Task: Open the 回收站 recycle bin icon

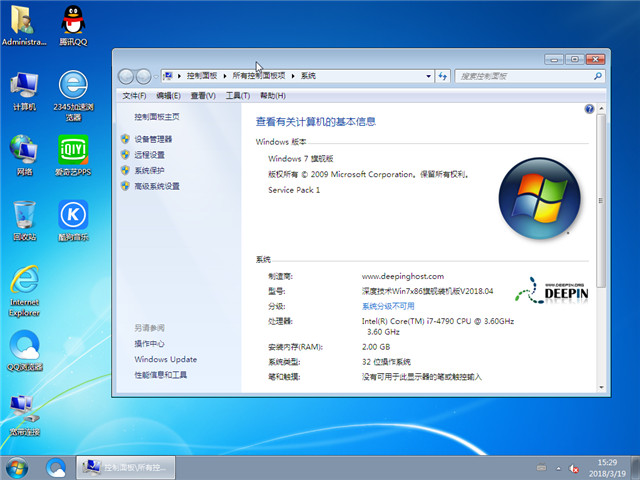Action: tap(24, 220)
